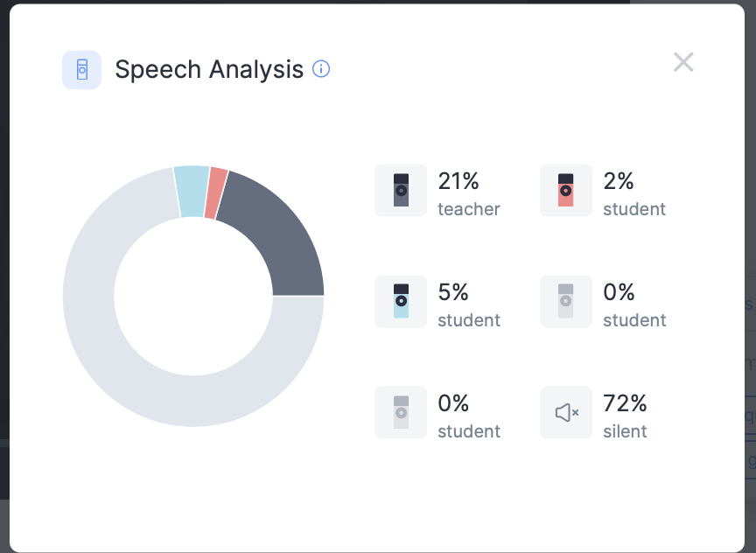This screenshot has height=553, width=756.
Task: Click the 72% silent label
Action: (625, 416)
